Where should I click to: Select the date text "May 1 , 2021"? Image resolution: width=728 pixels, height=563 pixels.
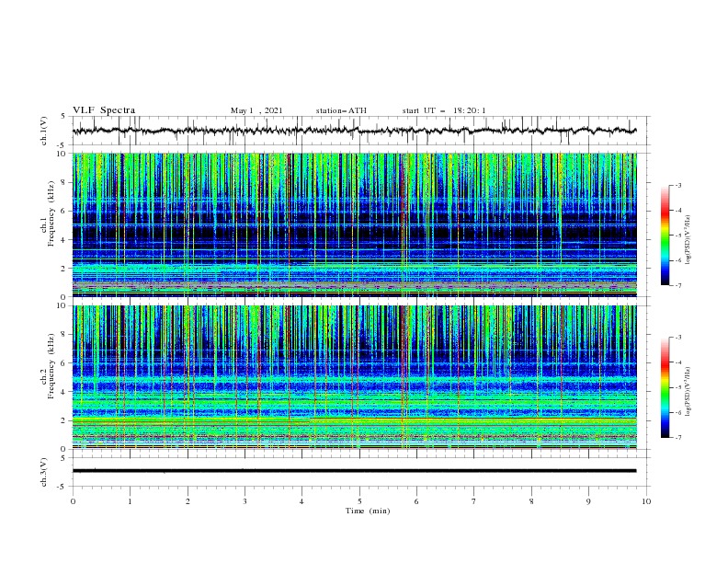point(256,110)
